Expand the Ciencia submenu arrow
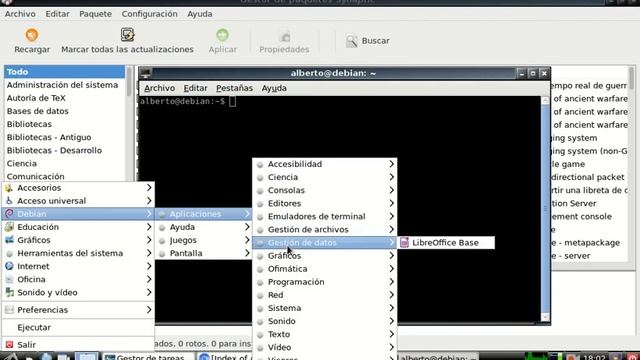This screenshot has height=360, width=640. (x=391, y=177)
